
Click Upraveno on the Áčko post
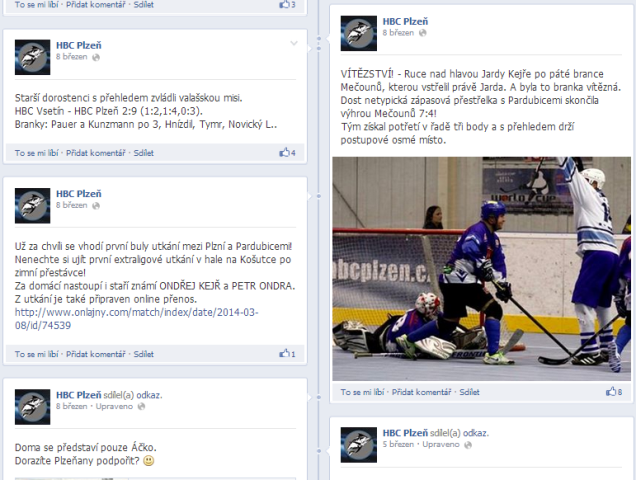pyautogui.click(x=114, y=406)
